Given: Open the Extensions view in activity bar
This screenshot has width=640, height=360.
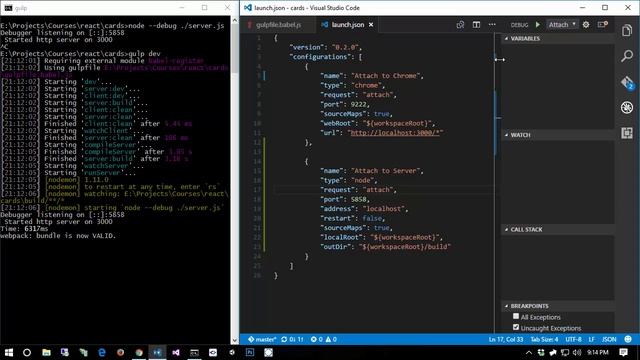Looking at the screenshot, I should 627,133.
